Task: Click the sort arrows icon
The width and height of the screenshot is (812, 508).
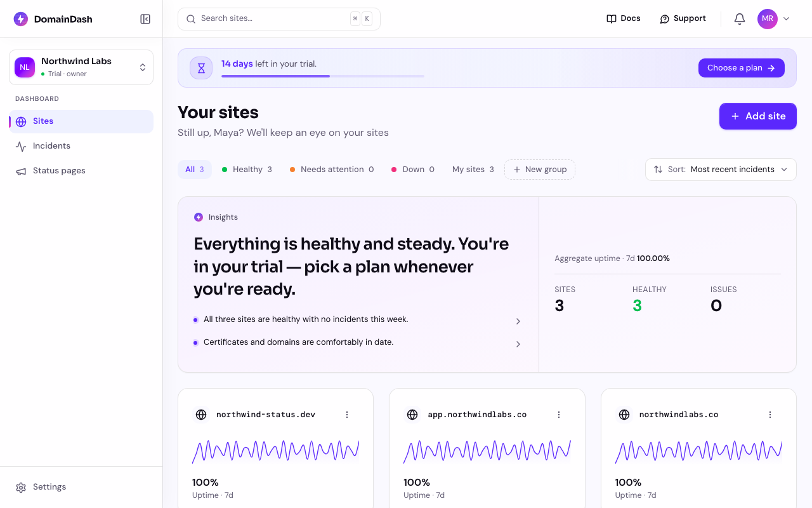Action: (x=658, y=170)
